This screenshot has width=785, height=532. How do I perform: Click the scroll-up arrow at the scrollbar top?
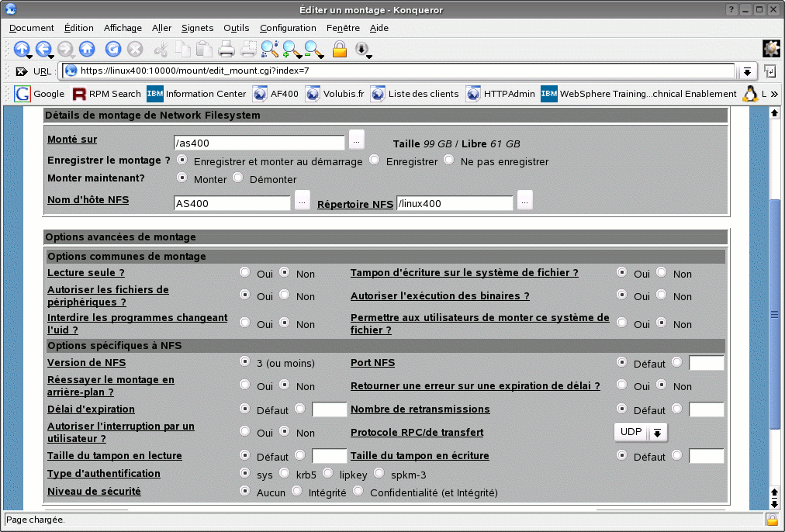(x=774, y=113)
